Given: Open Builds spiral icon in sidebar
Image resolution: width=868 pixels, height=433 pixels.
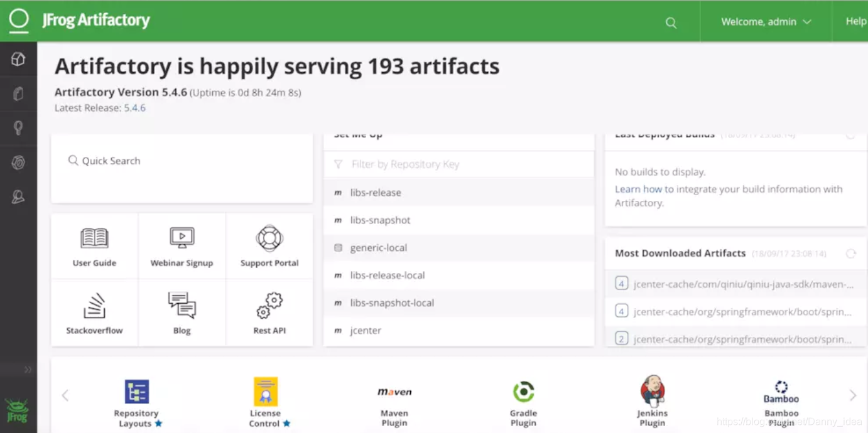Looking at the screenshot, I should coord(18,163).
